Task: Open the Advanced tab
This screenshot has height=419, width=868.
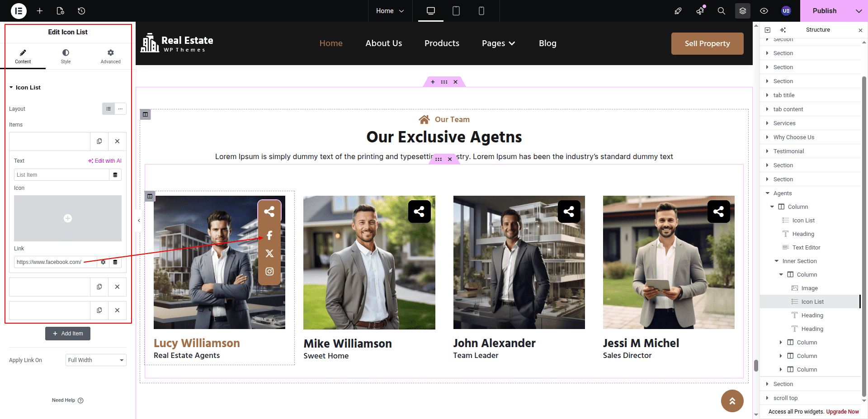Action: coord(110,56)
